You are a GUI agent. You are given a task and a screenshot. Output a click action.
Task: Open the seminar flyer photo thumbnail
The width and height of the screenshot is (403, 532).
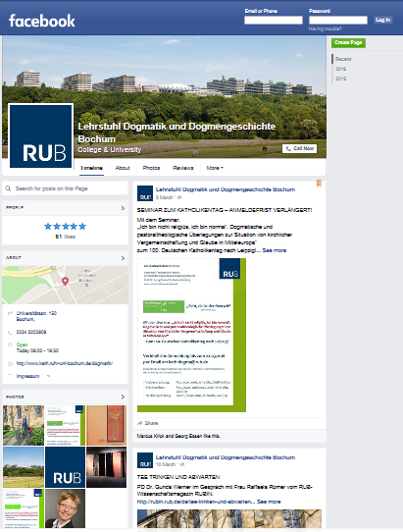pos(65,425)
